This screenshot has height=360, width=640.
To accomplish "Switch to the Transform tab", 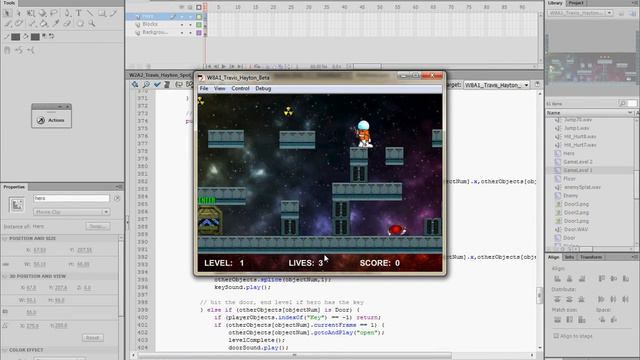I will pyautogui.click(x=591, y=257).
